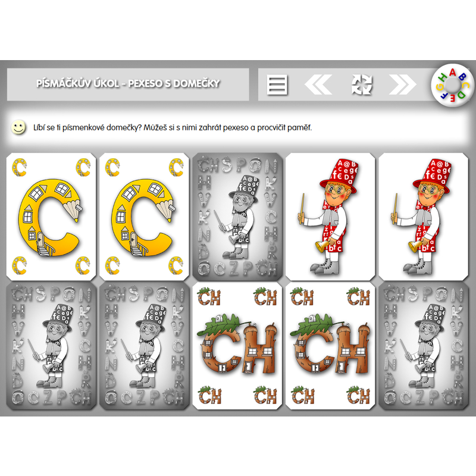
Task: Flip the last face-down card in bottom row
Action: point(424,346)
